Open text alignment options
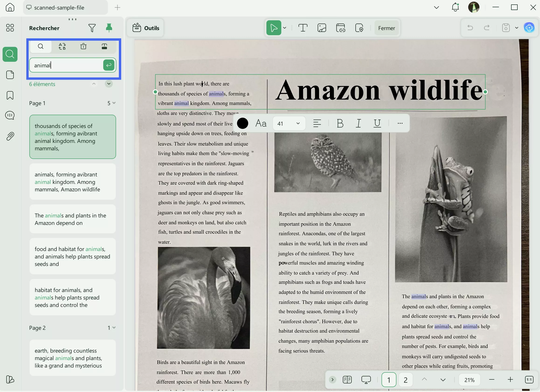This screenshot has width=540, height=392. tap(317, 123)
